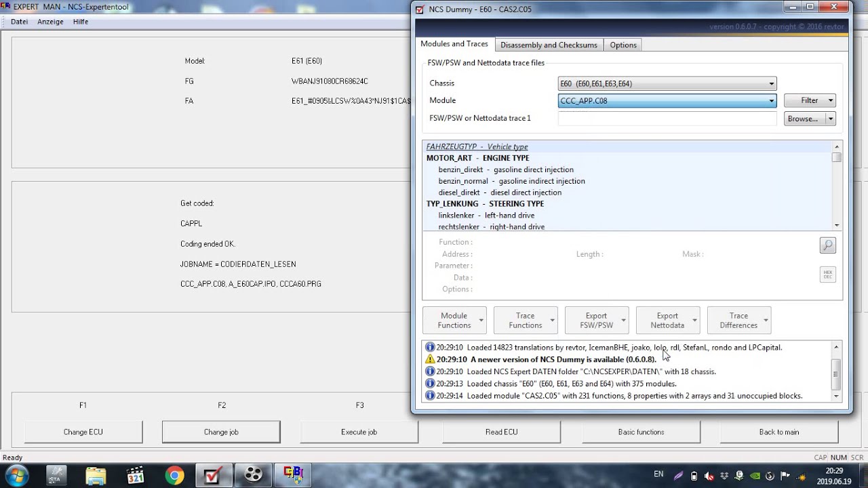
Task: Switch to the red checkmark NCS Dummy taskbar icon
Action: click(214, 475)
